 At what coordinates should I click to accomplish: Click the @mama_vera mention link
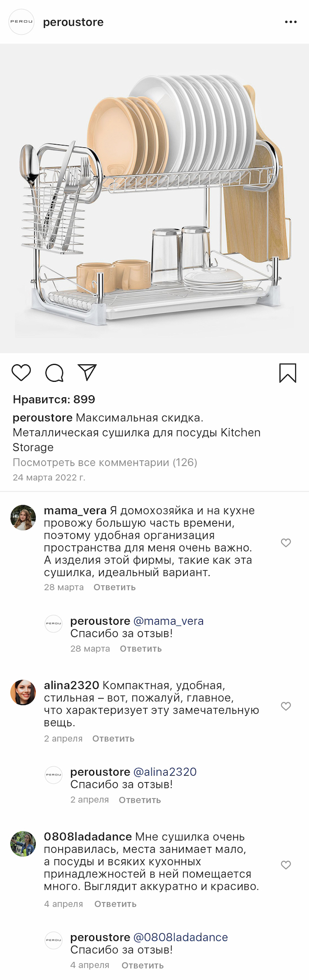[168, 621]
